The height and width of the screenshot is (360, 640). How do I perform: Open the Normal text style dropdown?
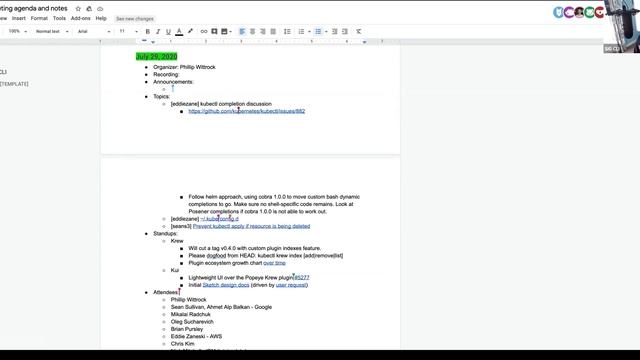click(52, 31)
